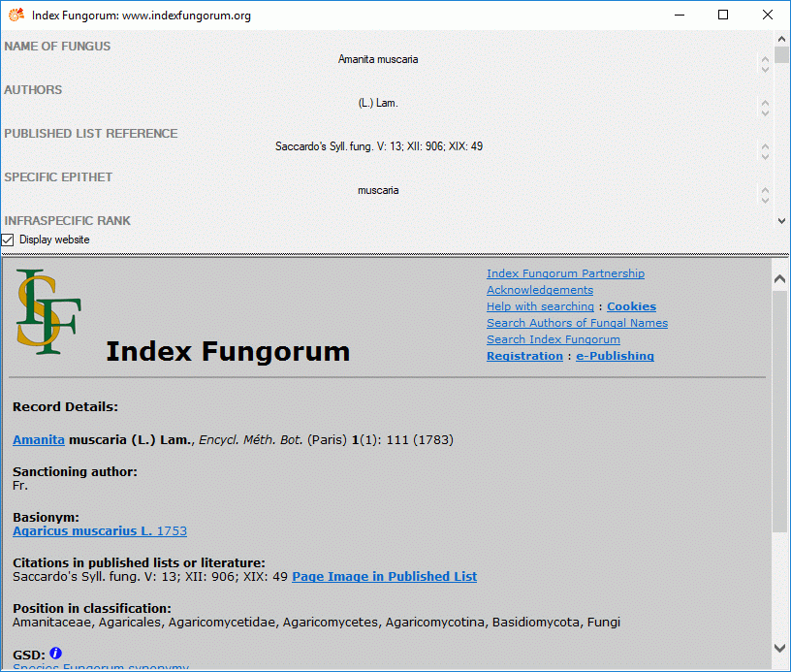791x672 pixels.
Task: Open basionym Agaricus muscarius L. 1753 link
Action: click(100, 531)
